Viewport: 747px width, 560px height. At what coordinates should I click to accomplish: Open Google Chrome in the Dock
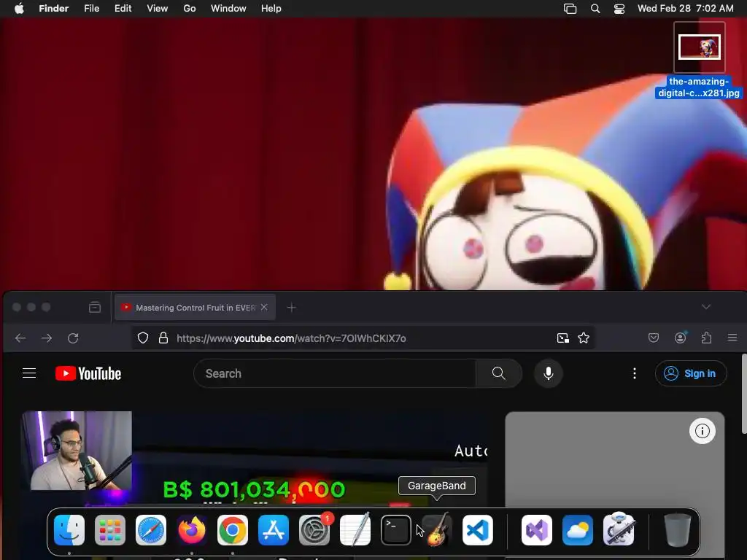tap(233, 530)
